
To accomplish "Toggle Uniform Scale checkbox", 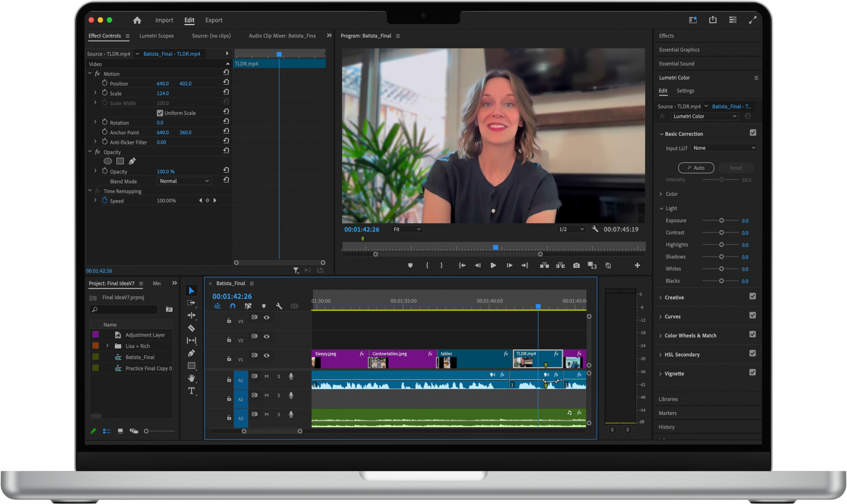I will point(160,113).
